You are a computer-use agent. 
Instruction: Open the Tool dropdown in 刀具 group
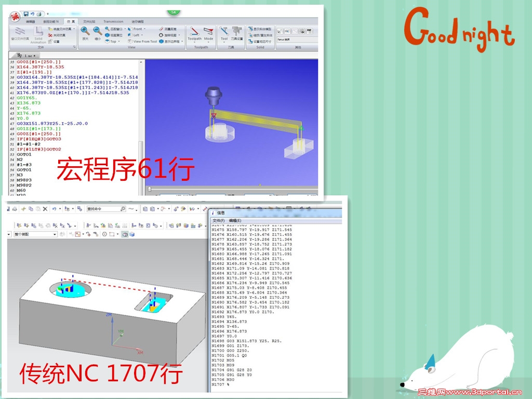pos(224,34)
